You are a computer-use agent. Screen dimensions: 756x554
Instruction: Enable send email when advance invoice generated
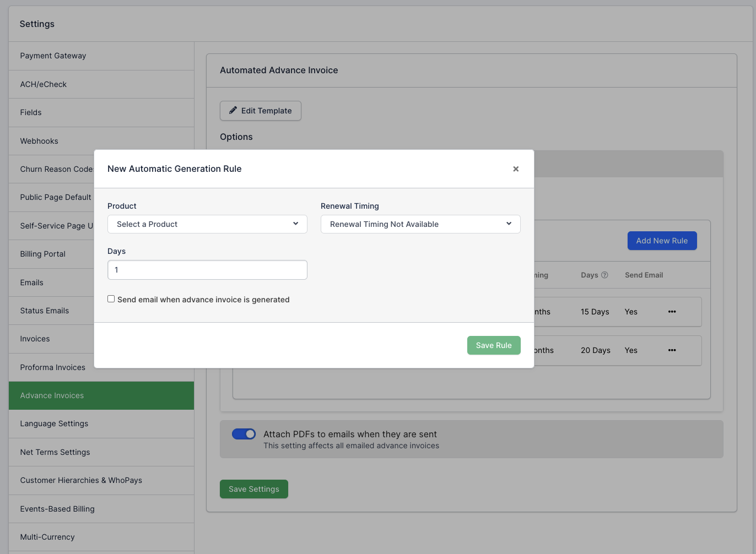click(x=111, y=299)
